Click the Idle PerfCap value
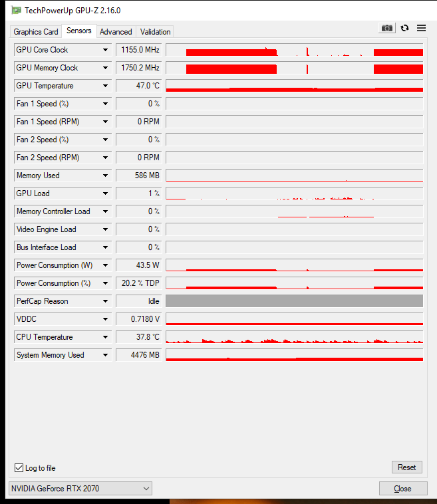The image size is (437, 504). point(139,301)
